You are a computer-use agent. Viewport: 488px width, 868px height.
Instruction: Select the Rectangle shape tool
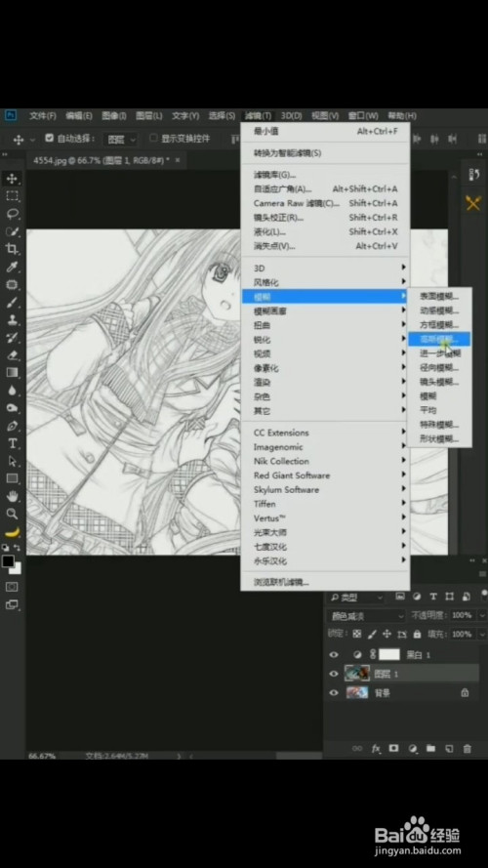pos(12,478)
